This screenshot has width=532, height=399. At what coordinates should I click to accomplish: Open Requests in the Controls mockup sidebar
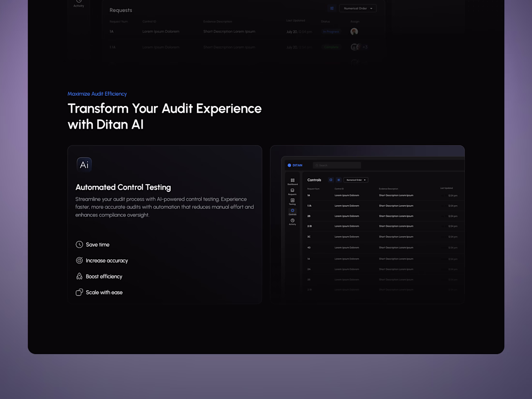(x=293, y=192)
